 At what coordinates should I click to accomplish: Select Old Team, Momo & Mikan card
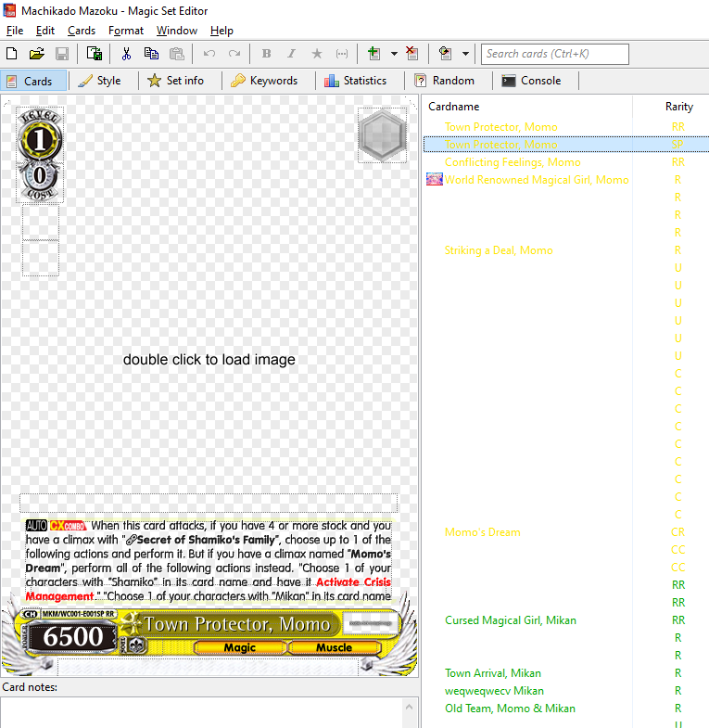[566, 709]
